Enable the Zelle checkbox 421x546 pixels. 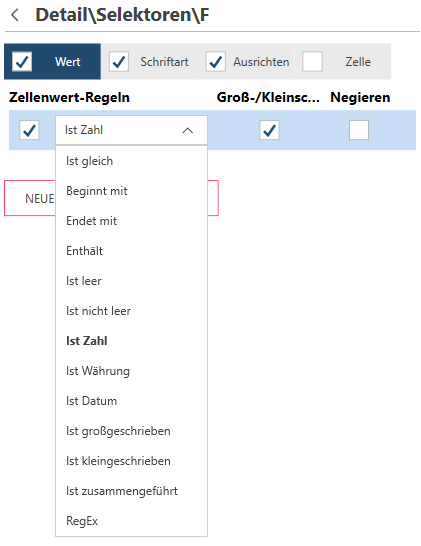(x=312, y=62)
